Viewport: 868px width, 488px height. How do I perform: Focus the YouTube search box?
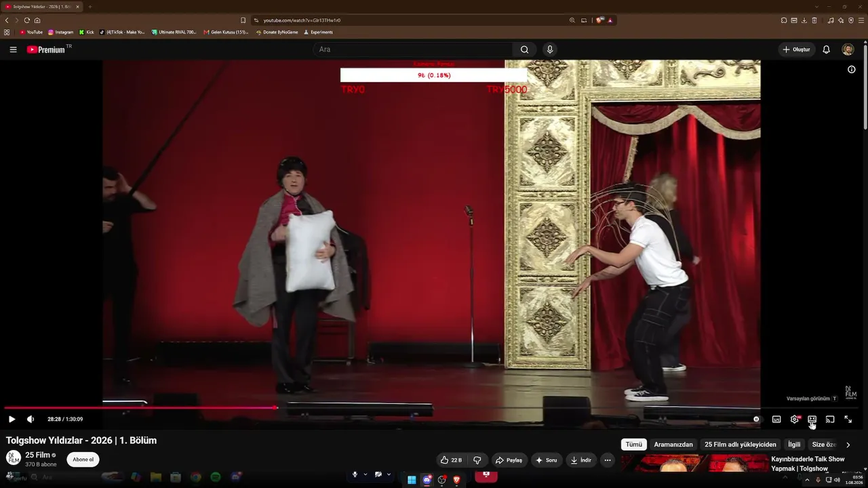(412, 49)
